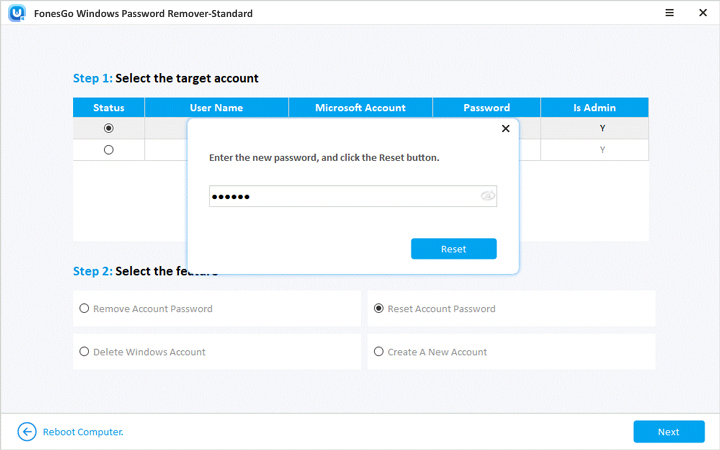Select the first account radio button
Screen dimensions: 720x450
point(109,128)
